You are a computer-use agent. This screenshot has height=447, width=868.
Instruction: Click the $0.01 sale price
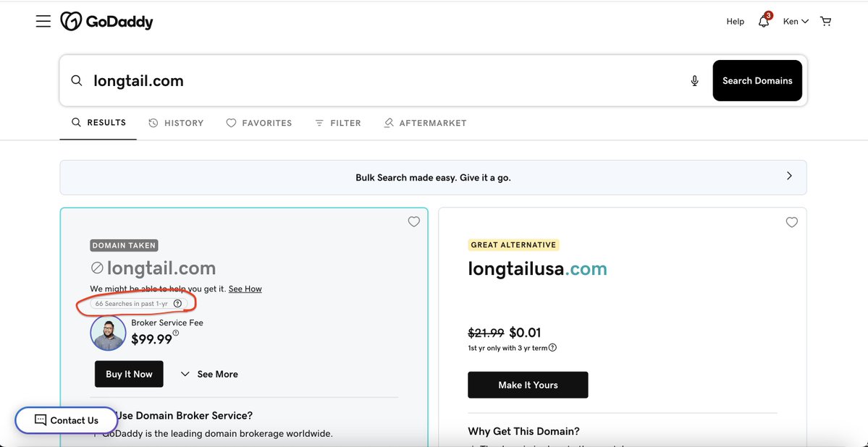(525, 333)
